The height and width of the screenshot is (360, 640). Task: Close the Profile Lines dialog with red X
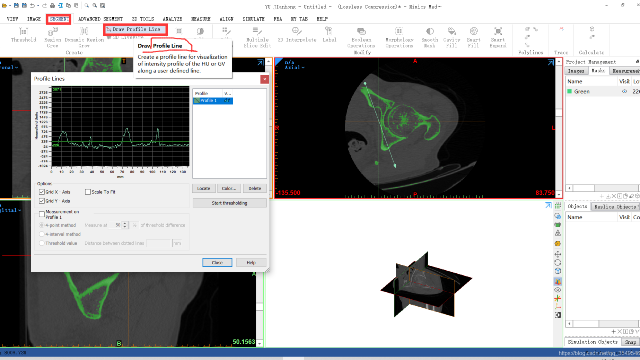[x=264, y=79]
